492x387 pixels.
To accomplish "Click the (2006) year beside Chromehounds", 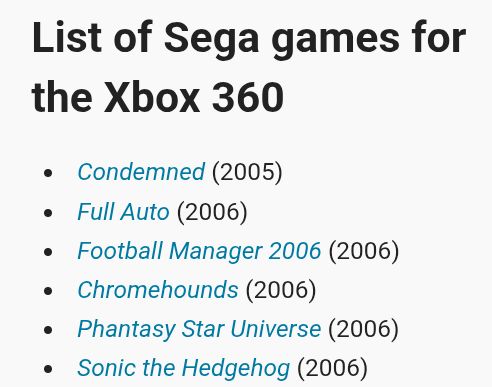I will pyautogui.click(x=281, y=290).
